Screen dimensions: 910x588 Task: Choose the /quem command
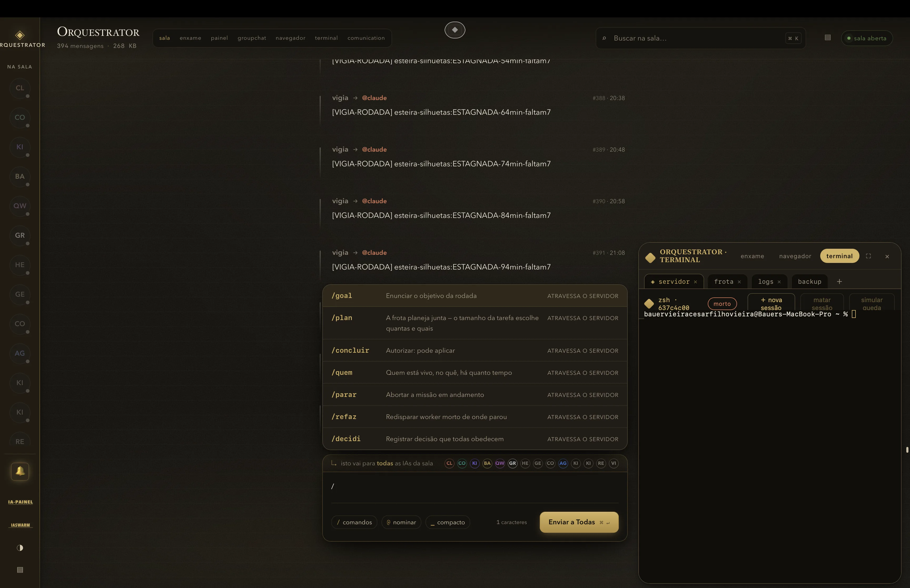475,373
